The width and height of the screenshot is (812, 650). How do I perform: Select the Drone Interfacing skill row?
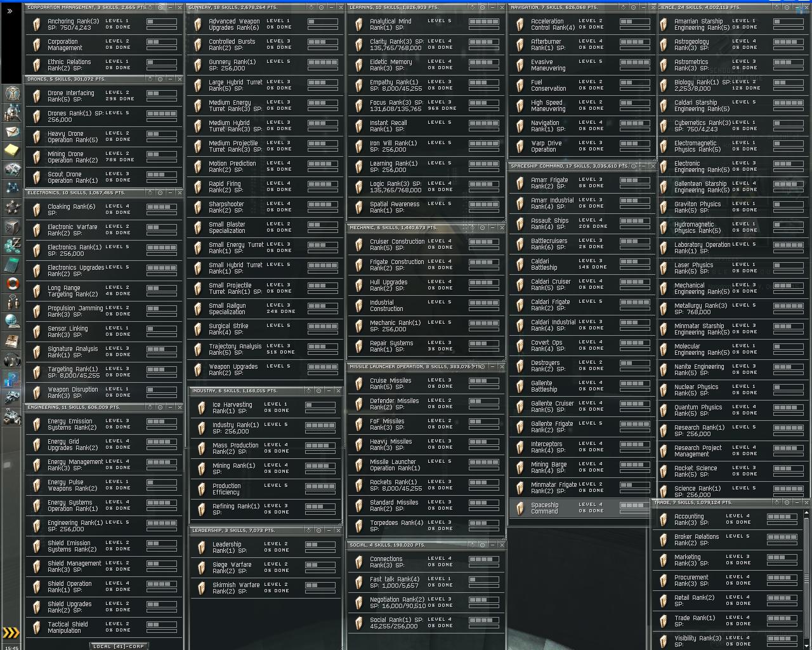[104, 96]
